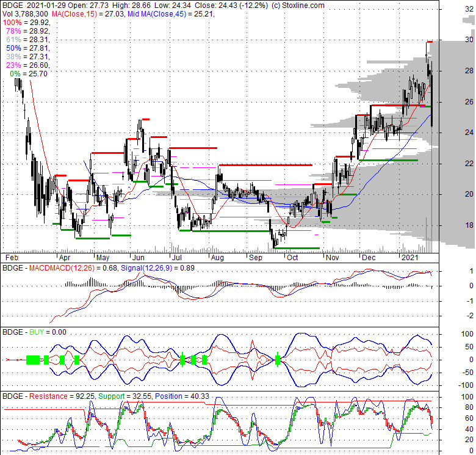Click the 0% = 25.70 Fibonacci level
Viewport: 476px width, 455px height.
(x=29, y=73)
